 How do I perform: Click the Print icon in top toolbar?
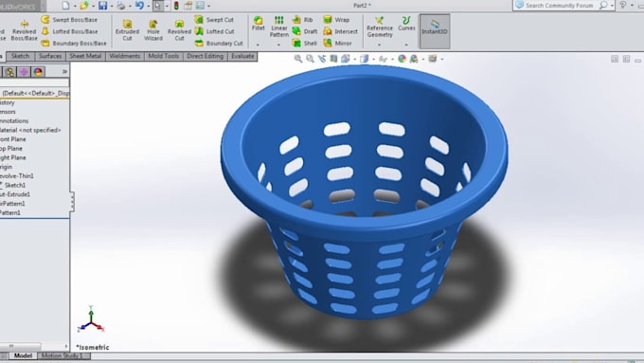click(x=121, y=6)
